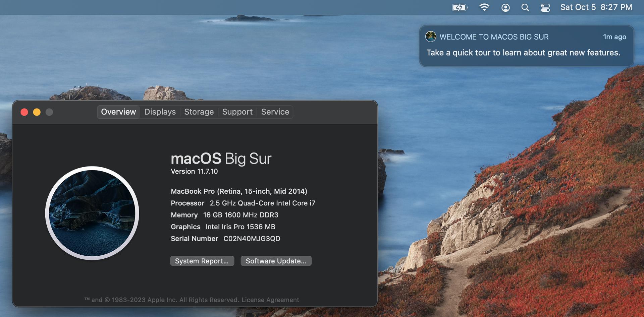Click notification app icon beside WELCOME title
The image size is (644, 317).
(431, 37)
